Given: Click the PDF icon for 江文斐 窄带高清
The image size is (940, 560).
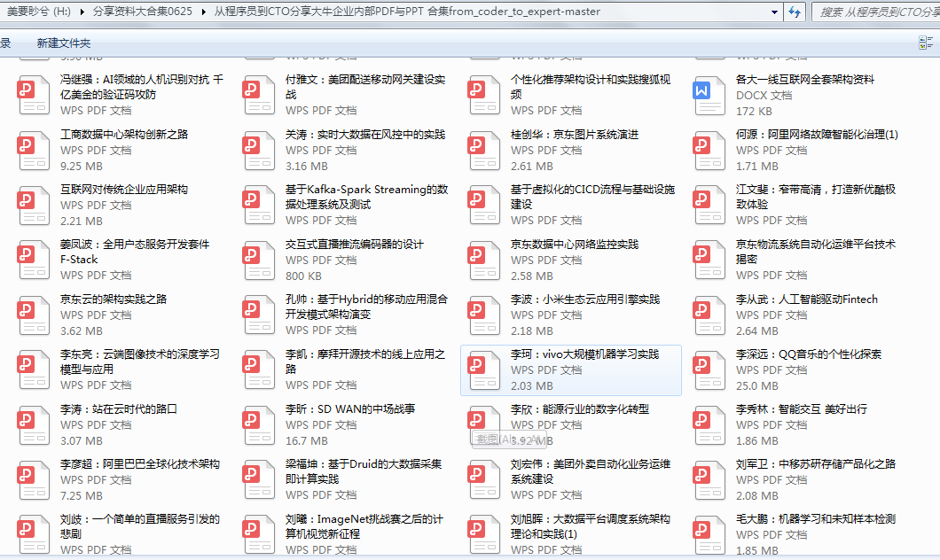Looking at the screenshot, I should (x=709, y=205).
